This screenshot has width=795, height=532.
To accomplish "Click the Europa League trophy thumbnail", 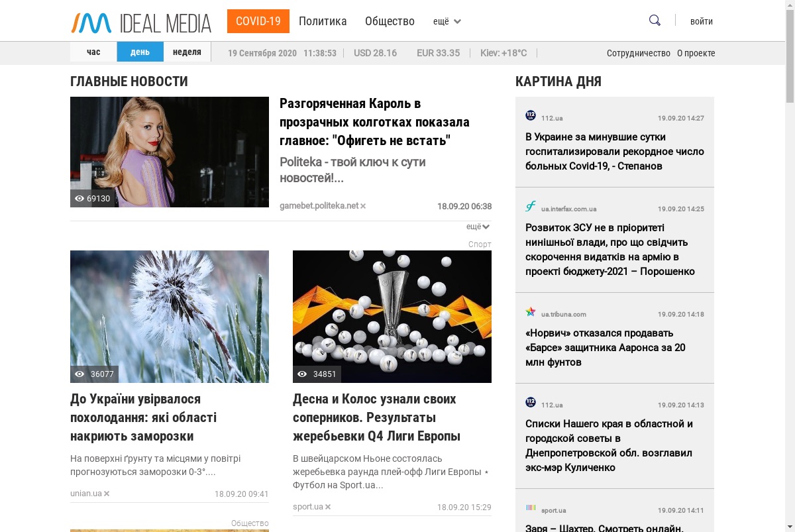I will point(392,317).
